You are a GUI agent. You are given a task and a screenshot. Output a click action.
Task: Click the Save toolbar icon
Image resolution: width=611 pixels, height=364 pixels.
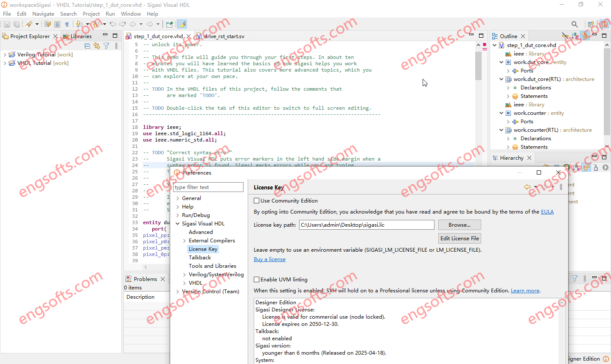(x=7, y=24)
